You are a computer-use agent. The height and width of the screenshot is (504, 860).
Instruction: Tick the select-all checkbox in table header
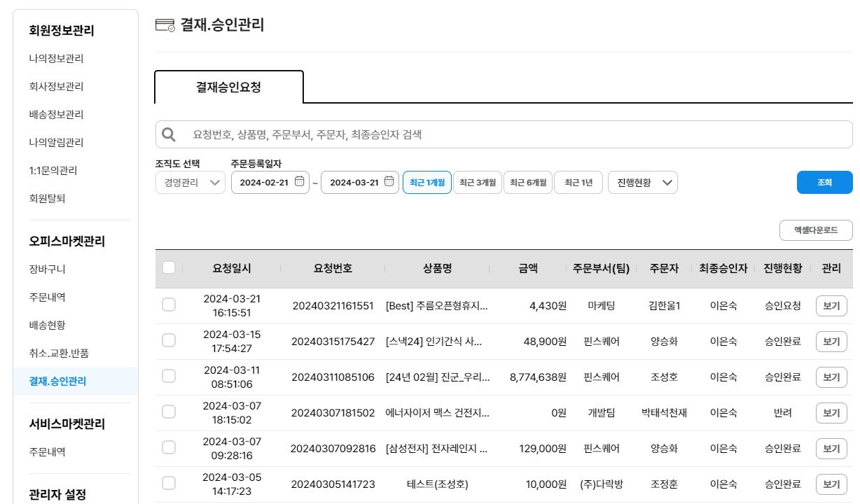pyautogui.click(x=169, y=268)
